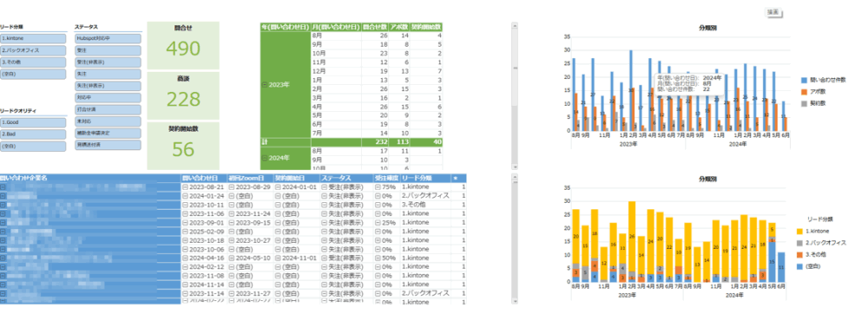Collapse the 75% order probability entry
The height and width of the screenshot is (314, 868).
click(378, 186)
